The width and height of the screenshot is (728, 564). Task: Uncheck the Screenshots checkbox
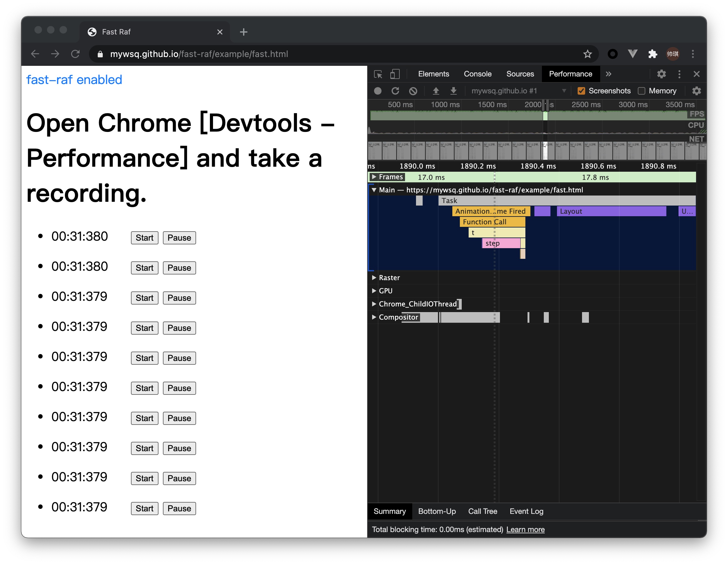tap(581, 91)
